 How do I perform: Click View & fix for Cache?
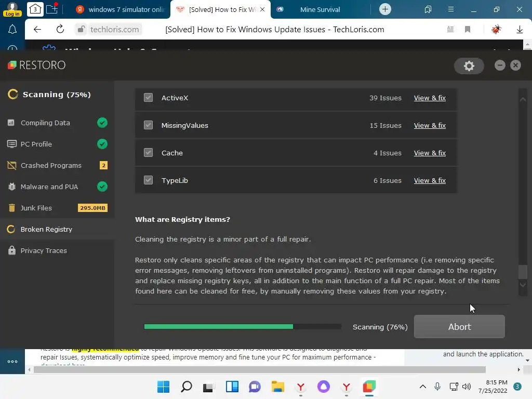430,153
